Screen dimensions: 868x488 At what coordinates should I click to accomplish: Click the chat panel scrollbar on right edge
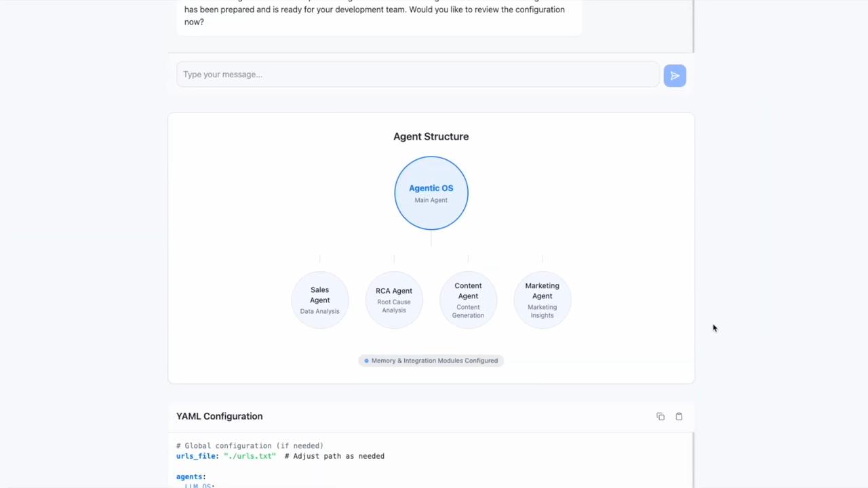coord(693,26)
